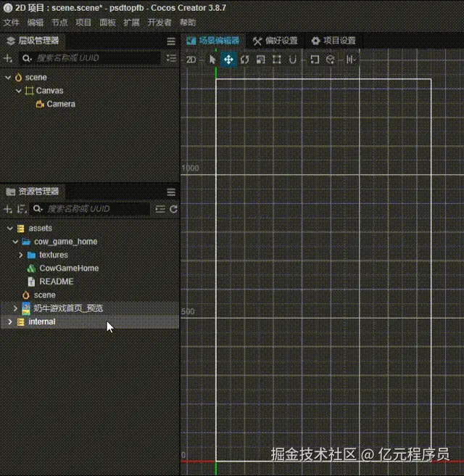Collapse the Canvas node
The height and width of the screenshot is (476, 464).
pos(19,91)
